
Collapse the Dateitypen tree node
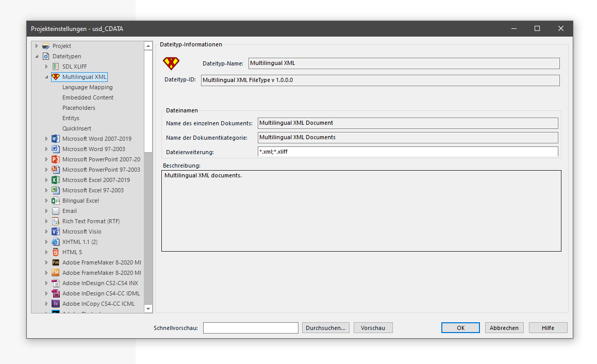click(37, 56)
